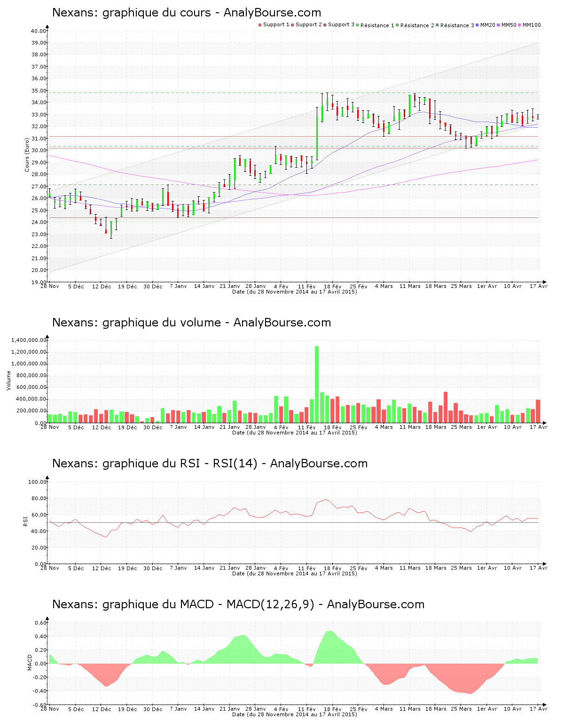The image size is (564, 728).
Task: Click the 'Nexans: graphique du RSI - RSI(14)' title
Action: coord(210,464)
